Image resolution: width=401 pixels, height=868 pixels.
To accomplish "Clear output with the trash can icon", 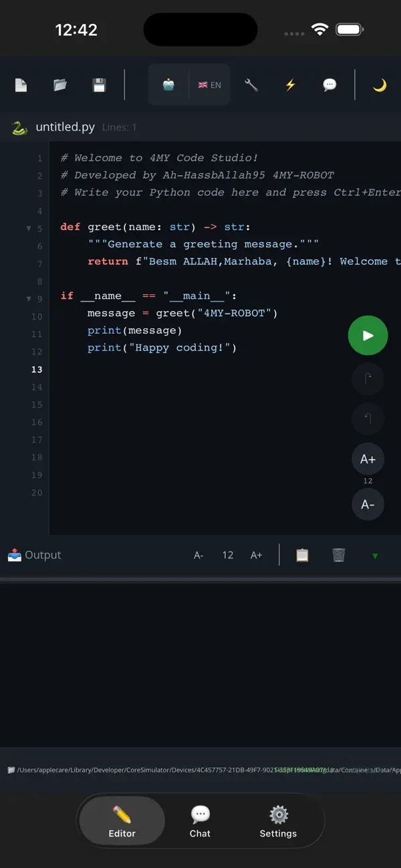I will (x=339, y=555).
